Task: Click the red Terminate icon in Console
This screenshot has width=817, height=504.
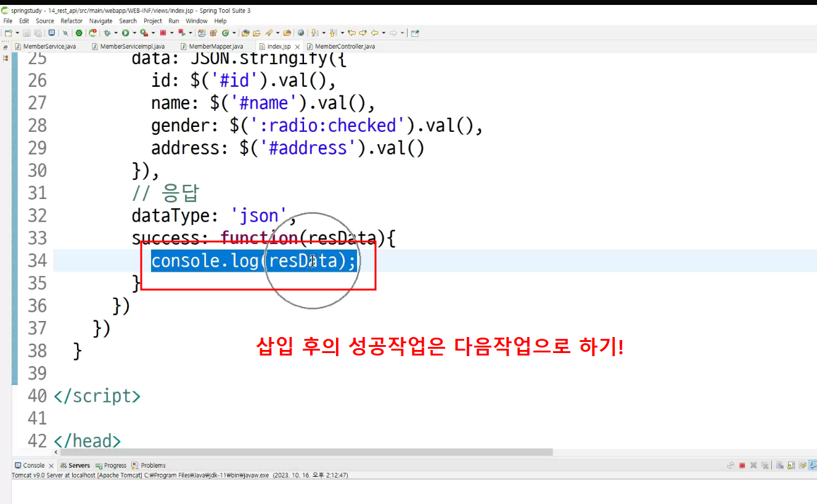Action: click(x=742, y=466)
